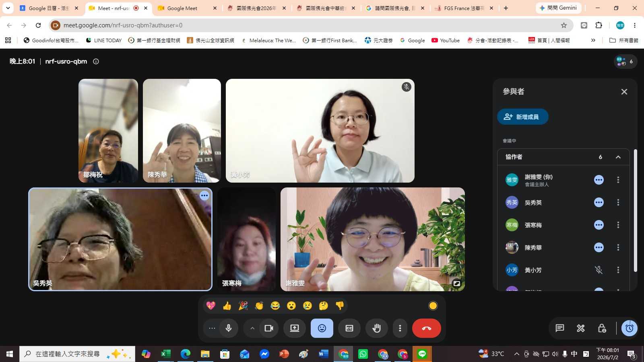Open participant count badge at top right
Screen dimensions: 644x362
coord(625,62)
